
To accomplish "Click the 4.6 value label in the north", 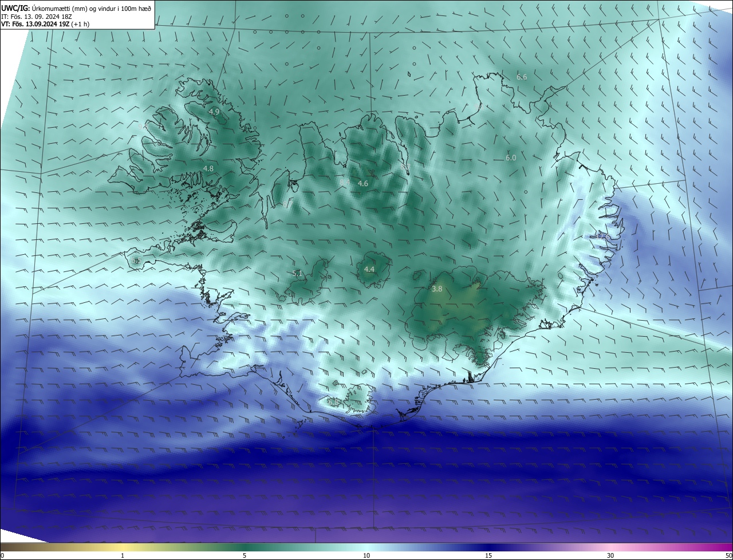I will [363, 183].
